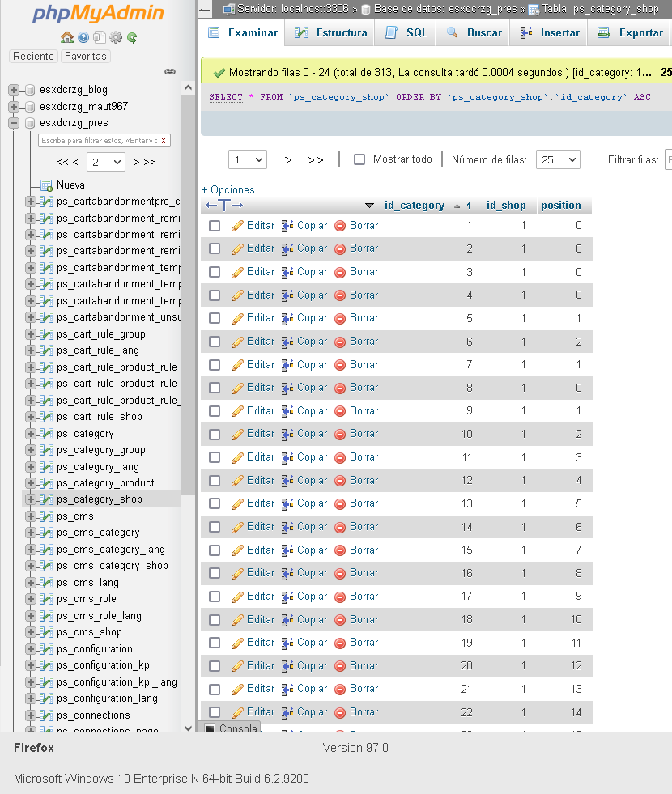The width and height of the screenshot is (672, 794).
Task: Click the red Borrar icon for row 10
Action: (340, 435)
